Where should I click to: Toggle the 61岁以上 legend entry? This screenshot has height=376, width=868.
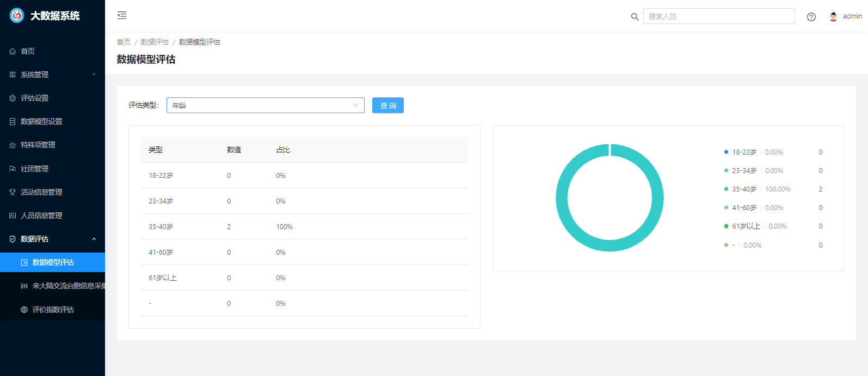[x=746, y=226]
